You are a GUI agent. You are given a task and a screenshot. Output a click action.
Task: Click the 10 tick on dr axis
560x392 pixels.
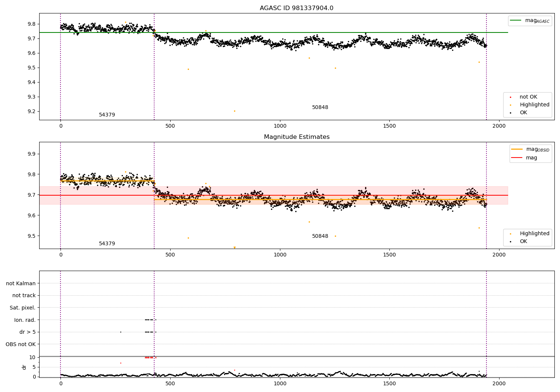(32, 357)
